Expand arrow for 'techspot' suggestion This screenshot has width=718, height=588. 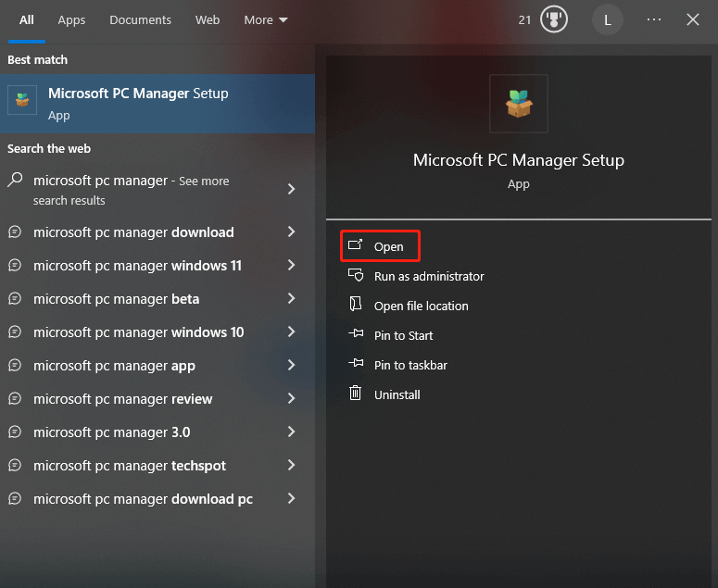[291, 466]
